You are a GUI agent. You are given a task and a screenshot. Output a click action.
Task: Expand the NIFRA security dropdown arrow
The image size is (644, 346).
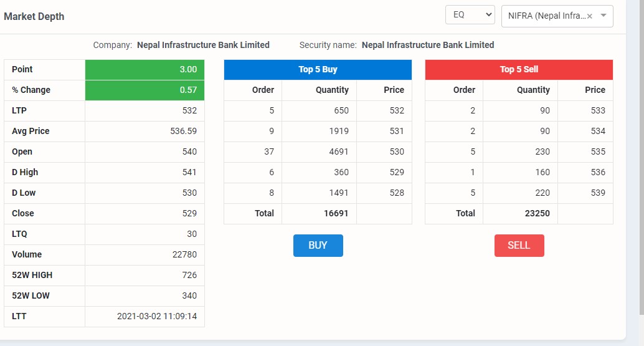(x=604, y=16)
